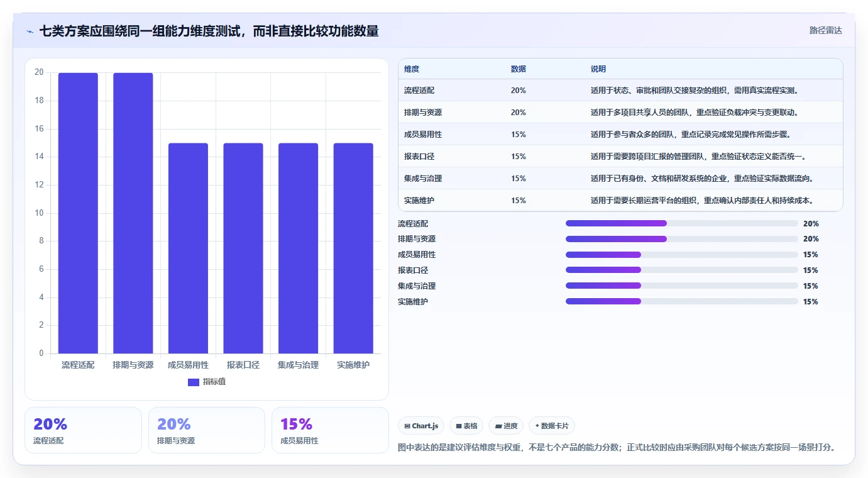
Task: Click the 10 tick label on the y-axis
Action: [39, 213]
